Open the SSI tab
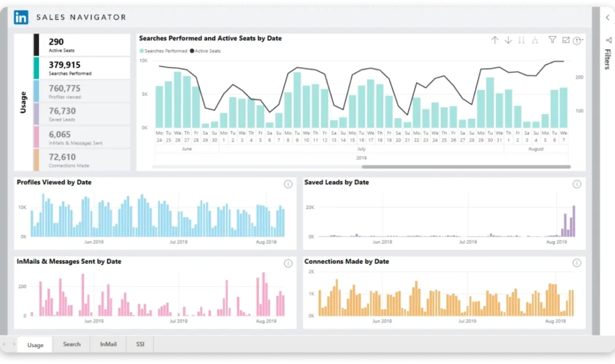The height and width of the screenshot is (364, 615). (x=140, y=344)
